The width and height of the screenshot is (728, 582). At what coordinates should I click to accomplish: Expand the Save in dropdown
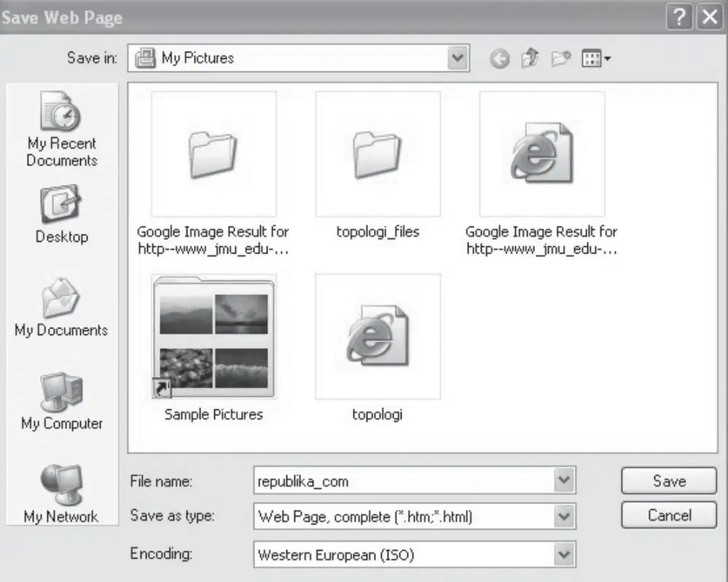click(458, 58)
